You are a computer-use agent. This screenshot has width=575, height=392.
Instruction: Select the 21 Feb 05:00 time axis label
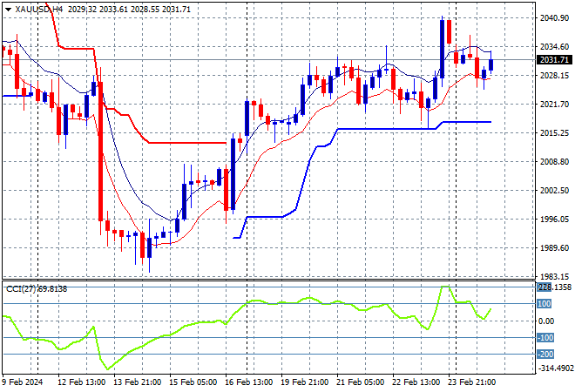point(360,382)
